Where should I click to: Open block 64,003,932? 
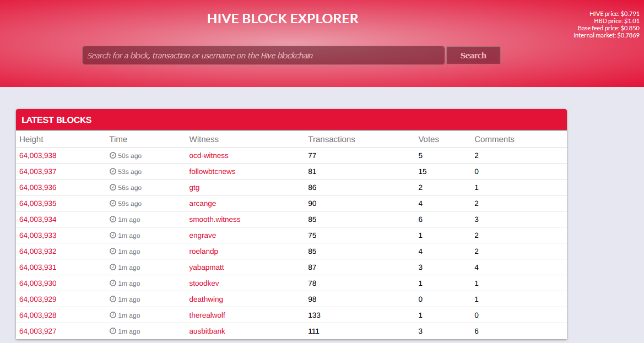tap(38, 252)
